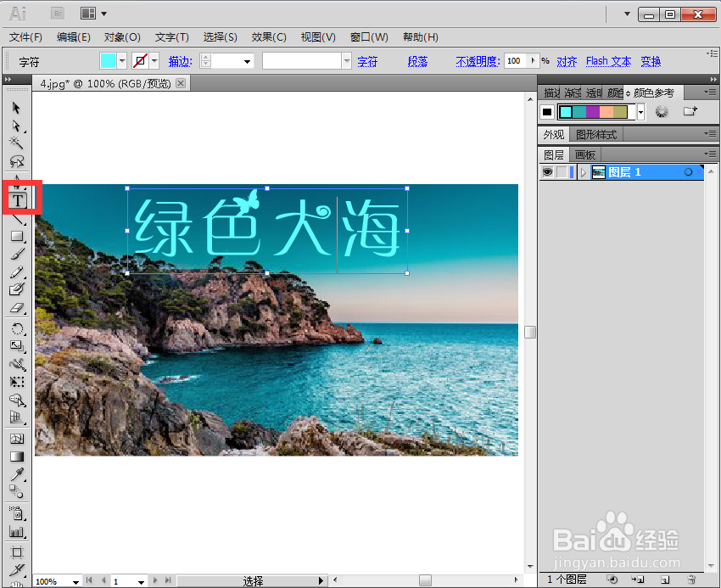This screenshot has height=588, width=721.
Task: Choose the Symbol Sprayer tool
Action: click(x=18, y=513)
